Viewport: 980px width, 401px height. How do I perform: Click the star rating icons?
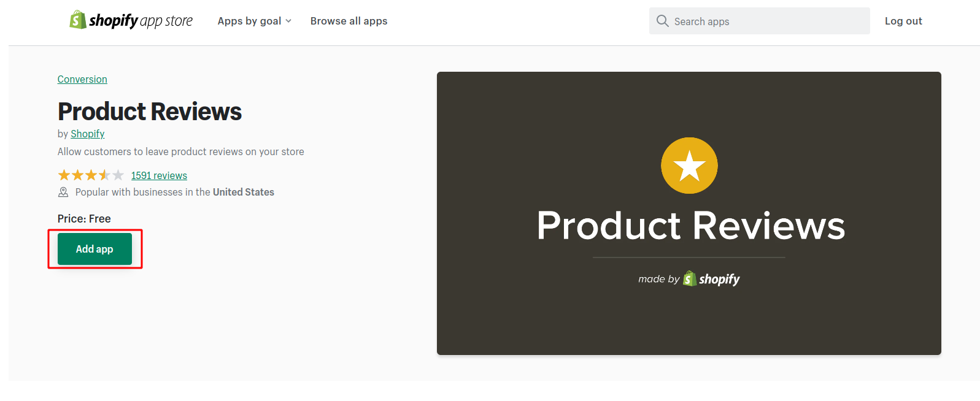coord(91,175)
